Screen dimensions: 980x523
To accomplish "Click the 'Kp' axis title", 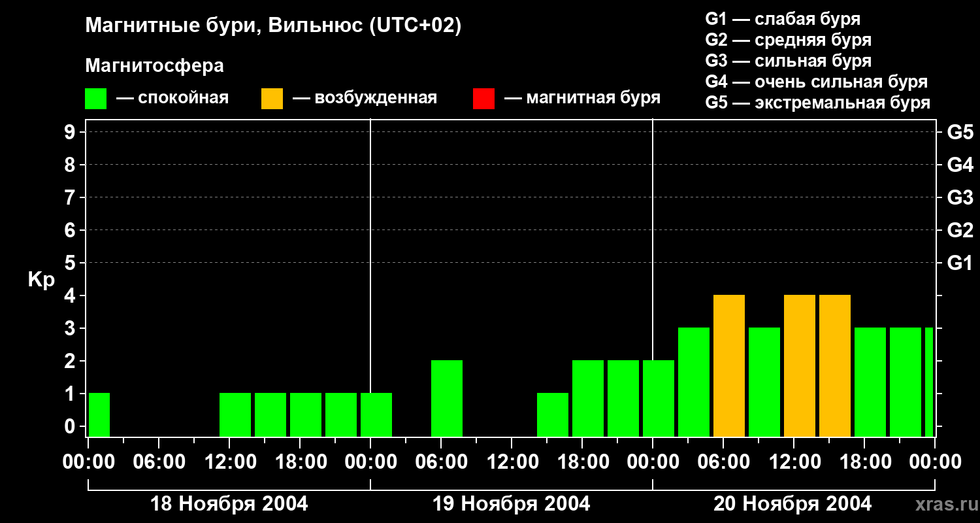I will (x=41, y=280).
